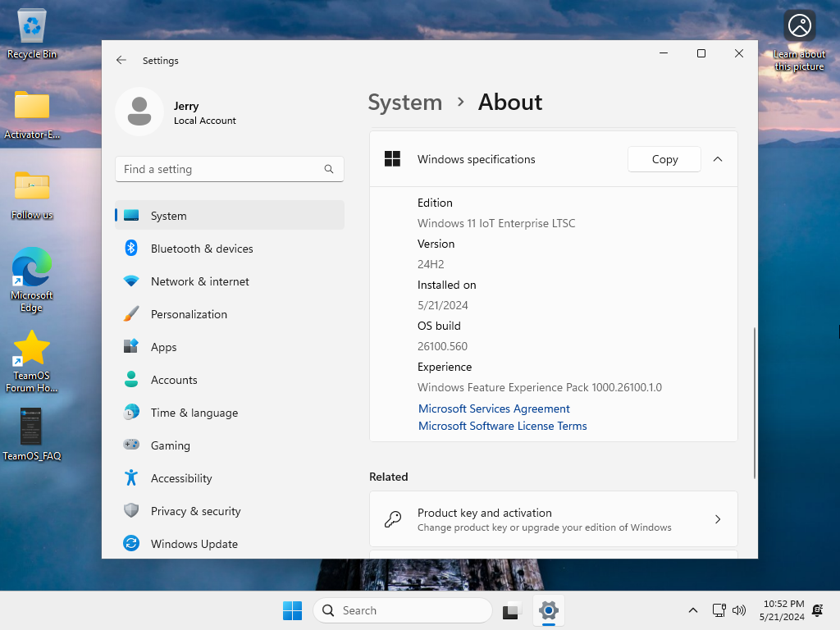Open the clock and date flyout

(x=782, y=610)
